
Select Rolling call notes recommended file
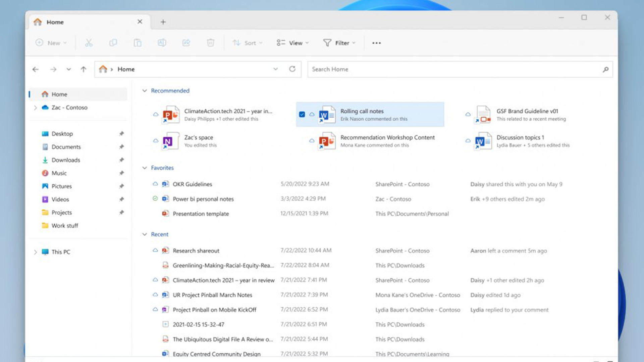tap(369, 114)
